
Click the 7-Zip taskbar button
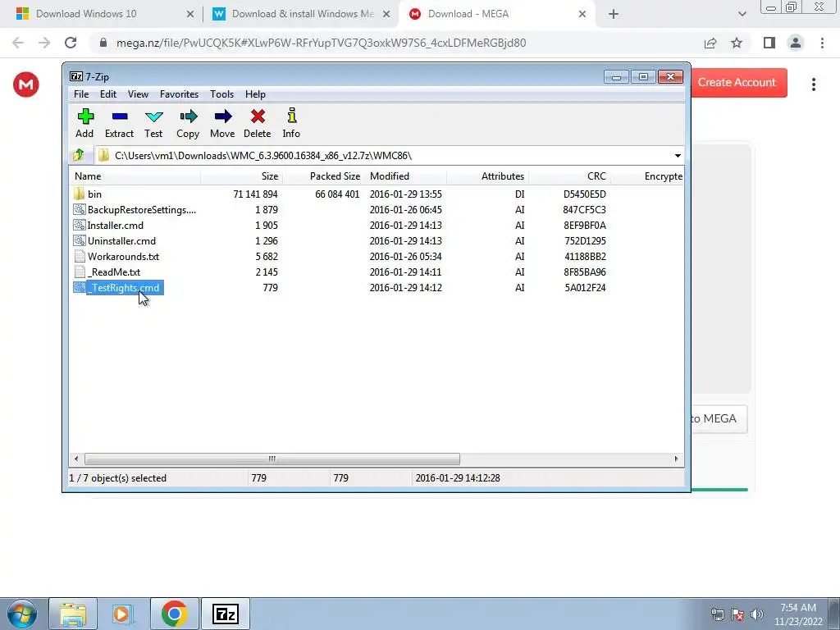coord(225,614)
